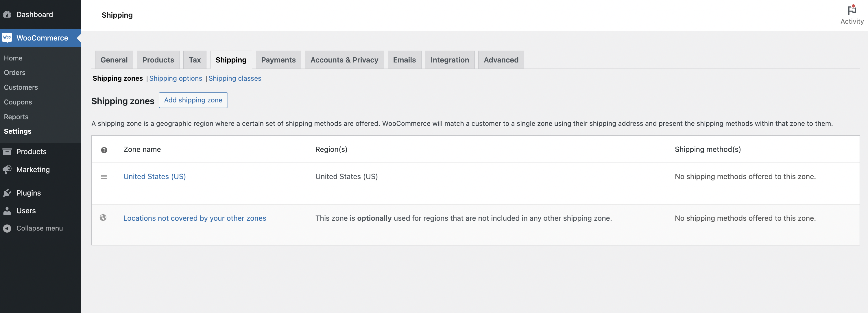Click the drag handle beside United States zone
Viewport: 868px width, 313px height.
pos(104,177)
